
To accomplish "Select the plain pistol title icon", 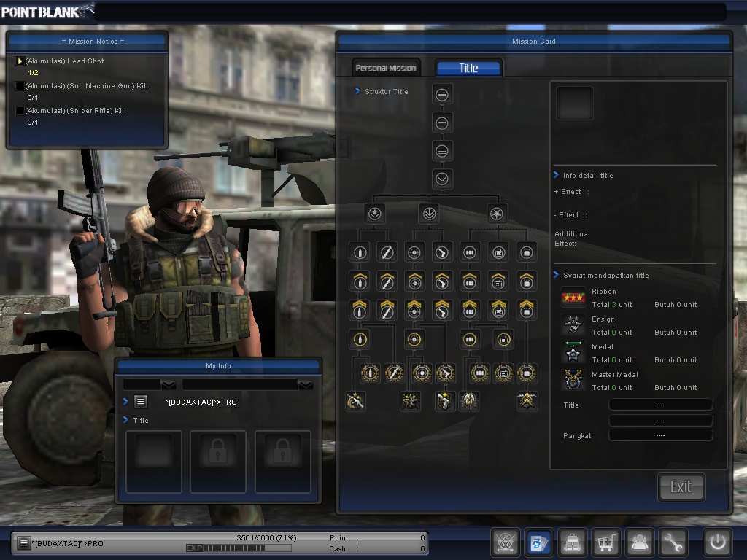I will pyautogui.click(x=442, y=252).
